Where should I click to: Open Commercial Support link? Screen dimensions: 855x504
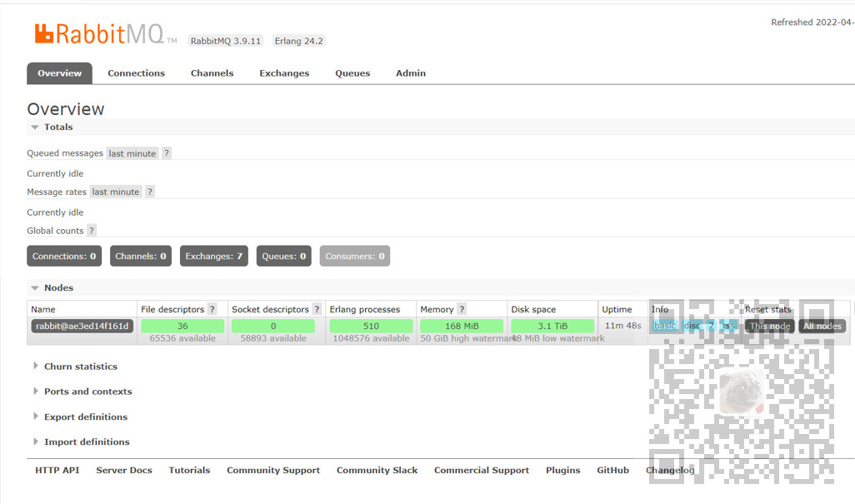pos(482,470)
